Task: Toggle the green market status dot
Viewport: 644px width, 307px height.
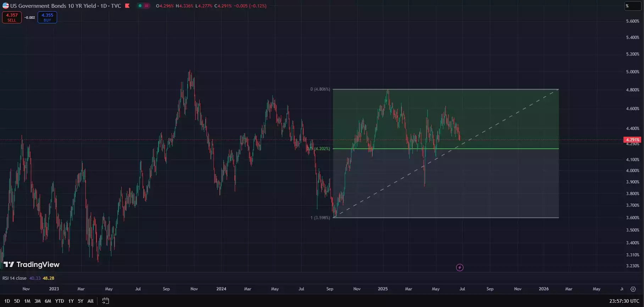Action: pos(140,6)
